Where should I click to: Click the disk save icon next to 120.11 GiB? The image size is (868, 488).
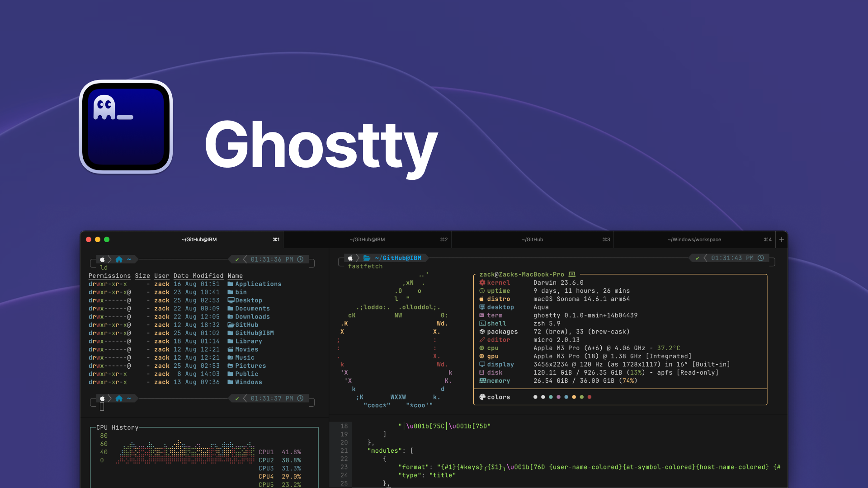coord(482,372)
